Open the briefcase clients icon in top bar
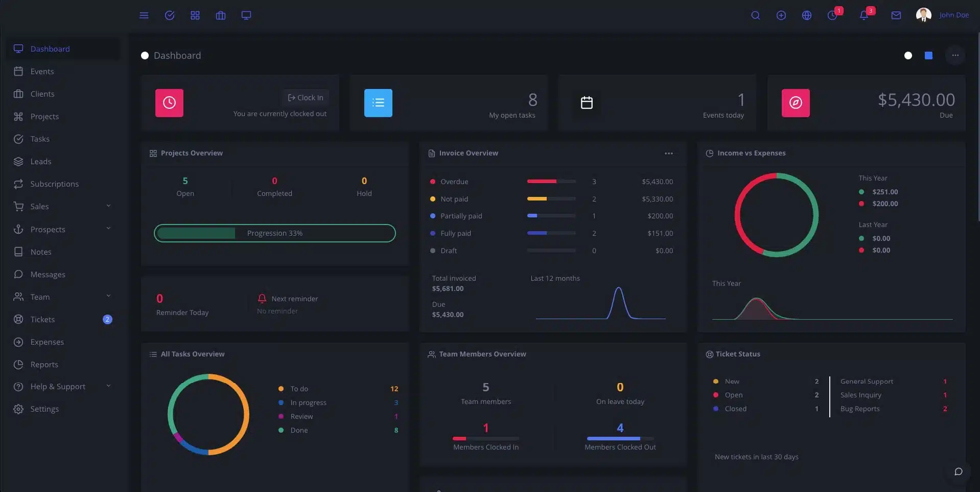Screen dimensions: 980x492 [221, 15]
